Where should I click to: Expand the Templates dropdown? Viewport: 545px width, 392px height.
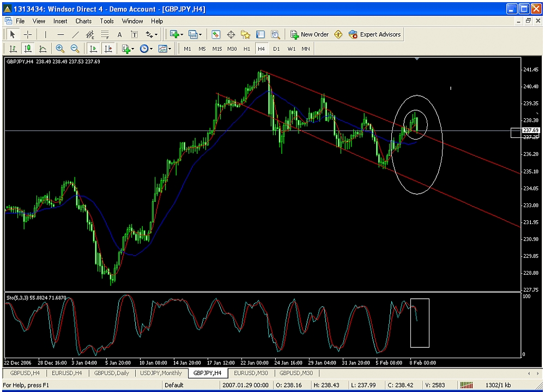(x=165, y=49)
